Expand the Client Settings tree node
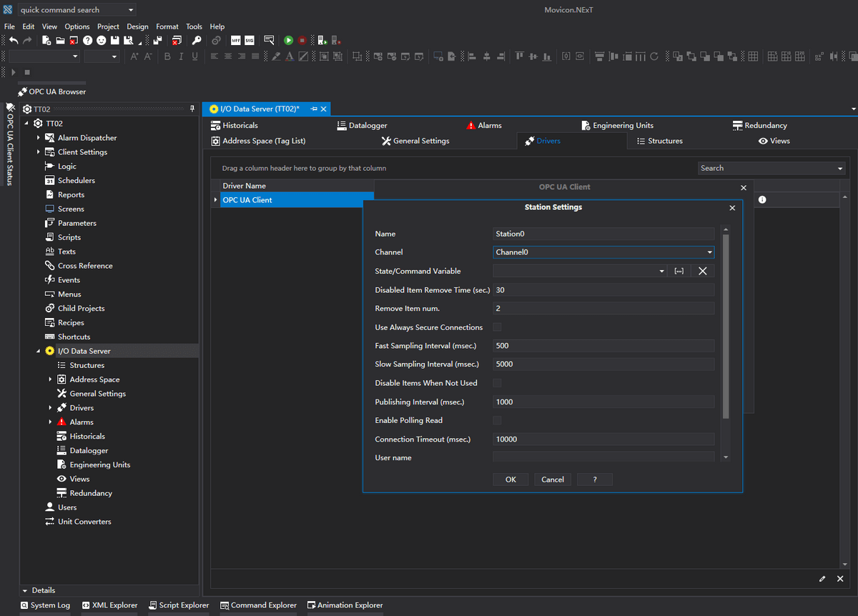The image size is (858, 616). pos(39,151)
